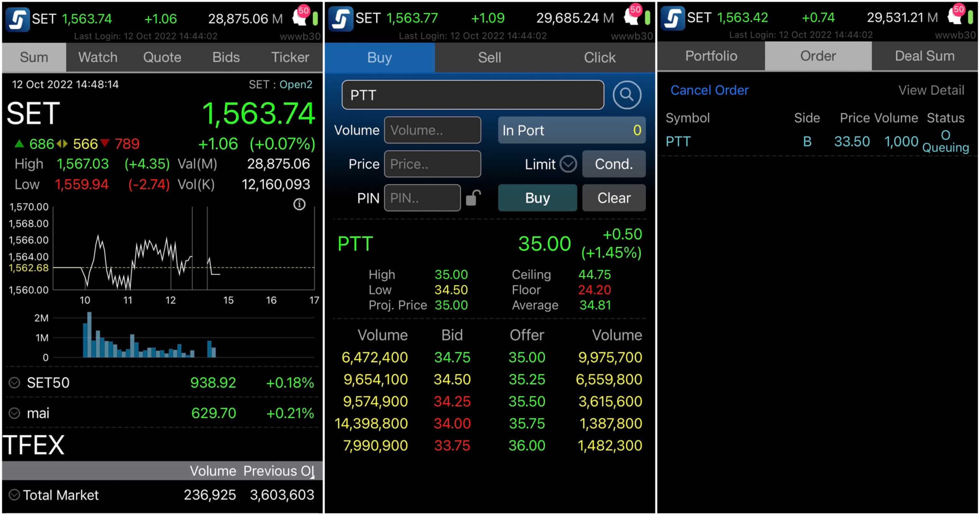
Task: Switch to the Watch tab
Action: (x=98, y=57)
